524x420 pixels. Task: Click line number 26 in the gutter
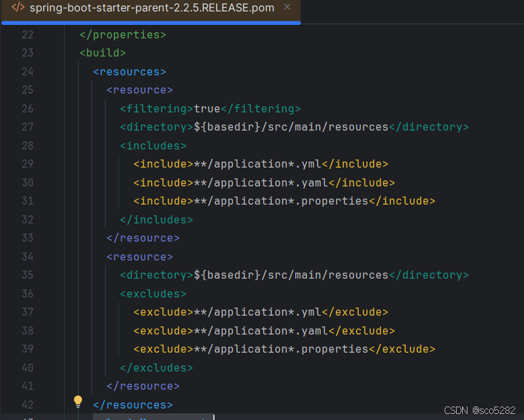(x=28, y=108)
